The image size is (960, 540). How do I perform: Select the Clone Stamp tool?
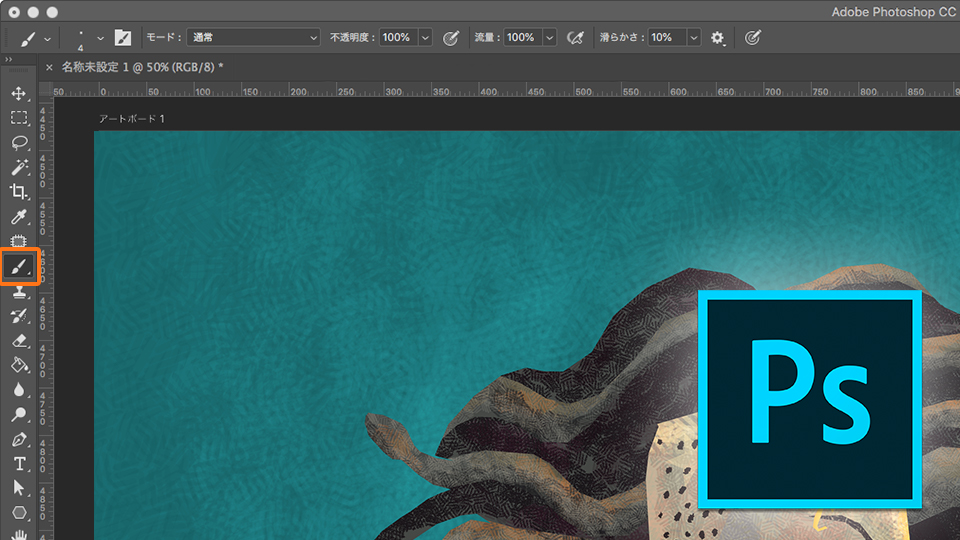(19, 292)
